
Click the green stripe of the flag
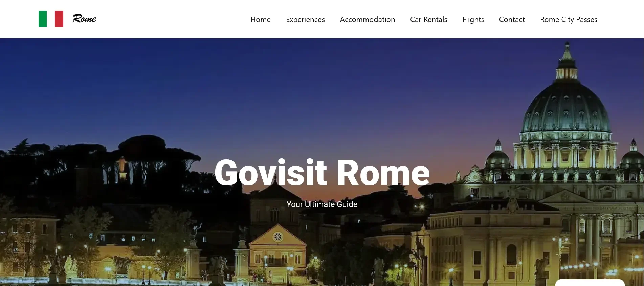[x=43, y=19]
